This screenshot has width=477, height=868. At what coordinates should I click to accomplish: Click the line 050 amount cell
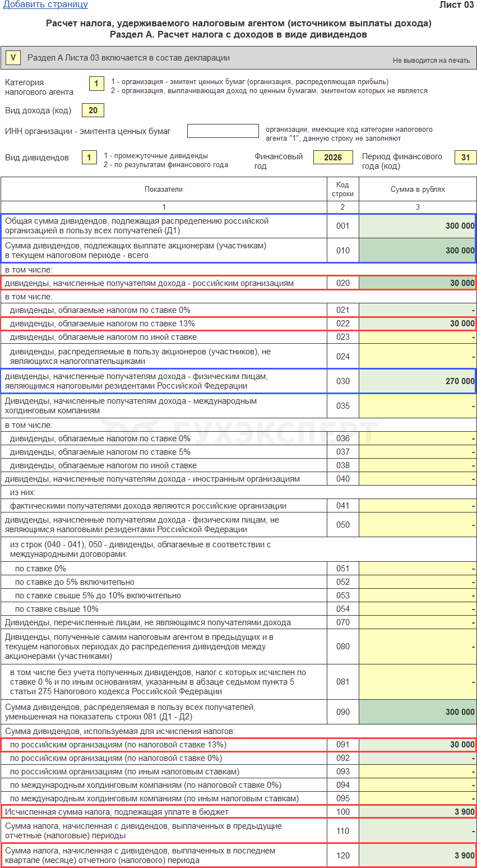[x=418, y=525]
